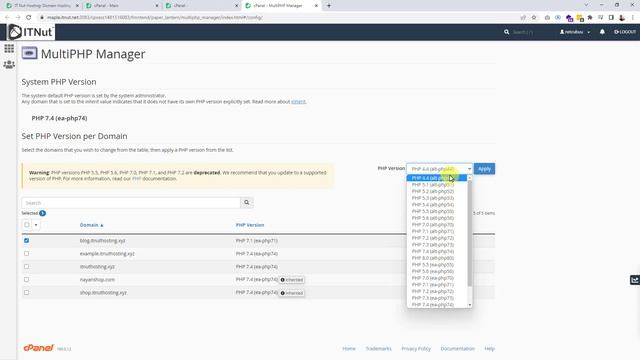
Task: Open the PHP documentation link in warning
Action: pos(136,179)
